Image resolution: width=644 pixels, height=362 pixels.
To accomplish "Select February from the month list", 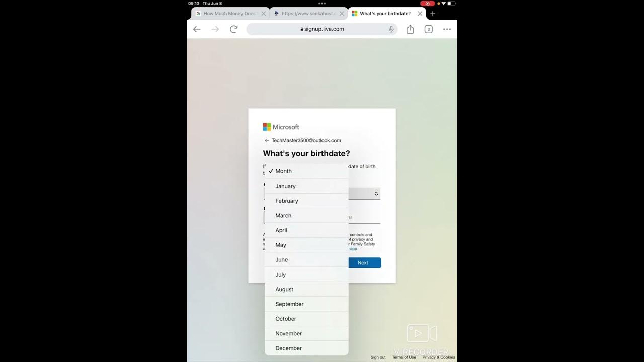I will pos(306,201).
